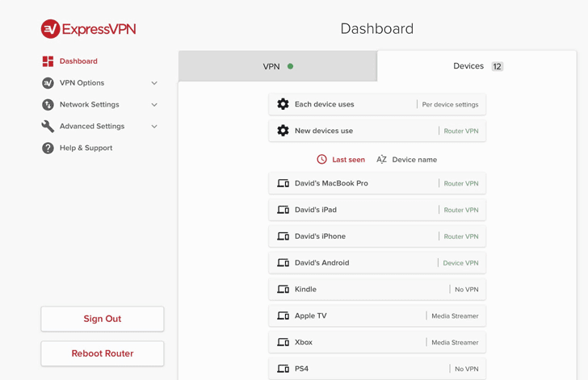Expand the Network Settings chevron
The height and width of the screenshot is (380, 588).
pos(154,105)
